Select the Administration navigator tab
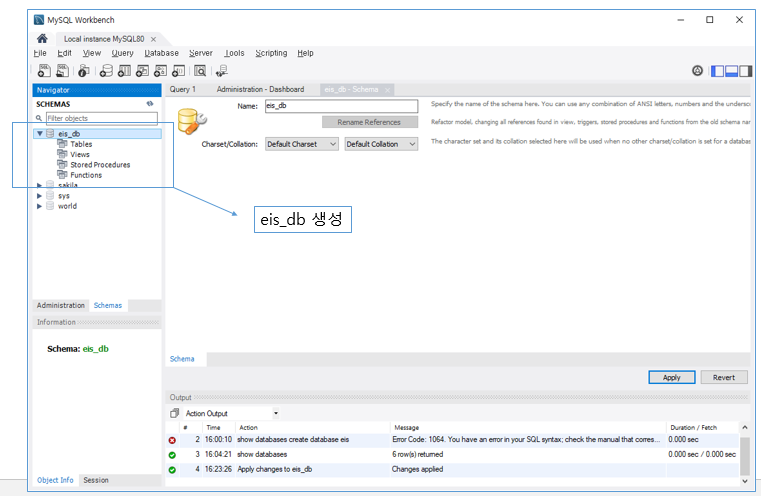The image size is (761, 496). tap(61, 305)
